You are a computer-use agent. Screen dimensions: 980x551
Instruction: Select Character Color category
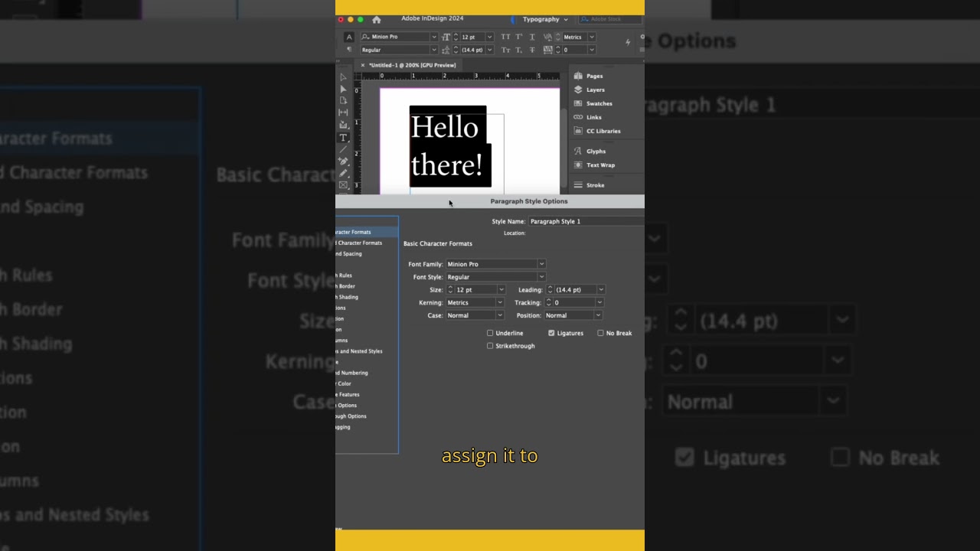click(x=367, y=383)
